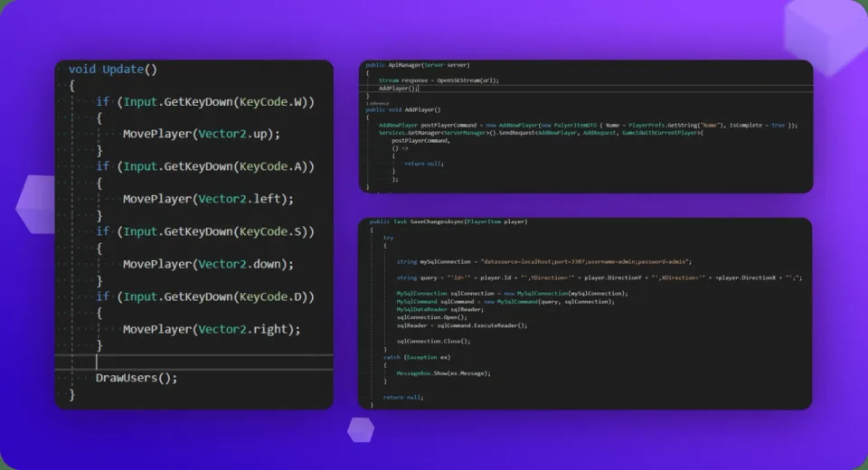Click the SaveChangesAsync method signature
This screenshot has height=470, width=868.
(448, 221)
